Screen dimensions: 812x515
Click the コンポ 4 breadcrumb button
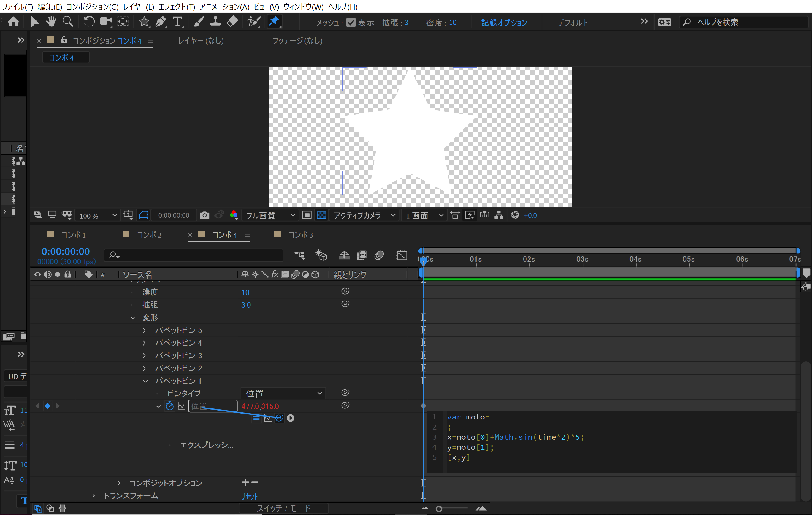66,57
